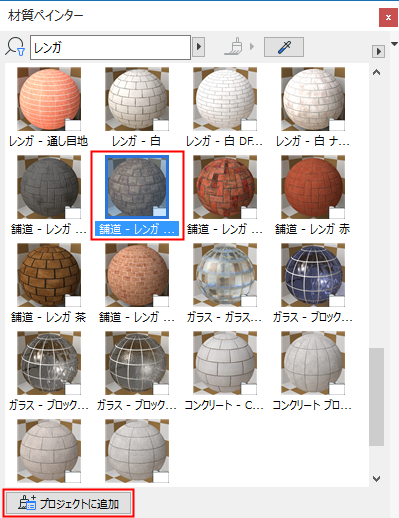Select the second clear ガラス - ブロック... in the fourth row
The image size is (399, 518).
click(137, 371)
